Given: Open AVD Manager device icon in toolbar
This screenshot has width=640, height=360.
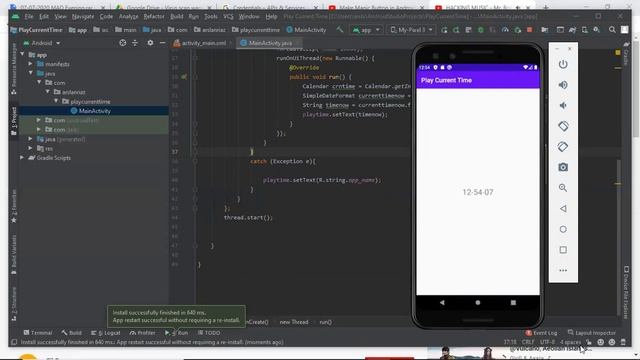Looking at the screenshot, I should tap(585, 30).
